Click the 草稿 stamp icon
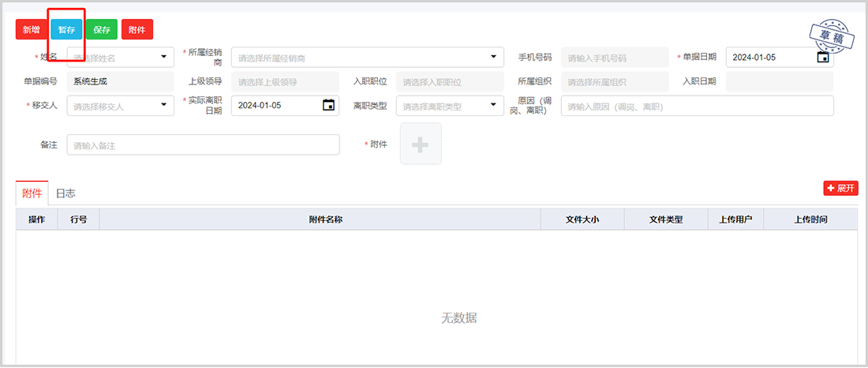868x368 pixels. coord(827,34)
